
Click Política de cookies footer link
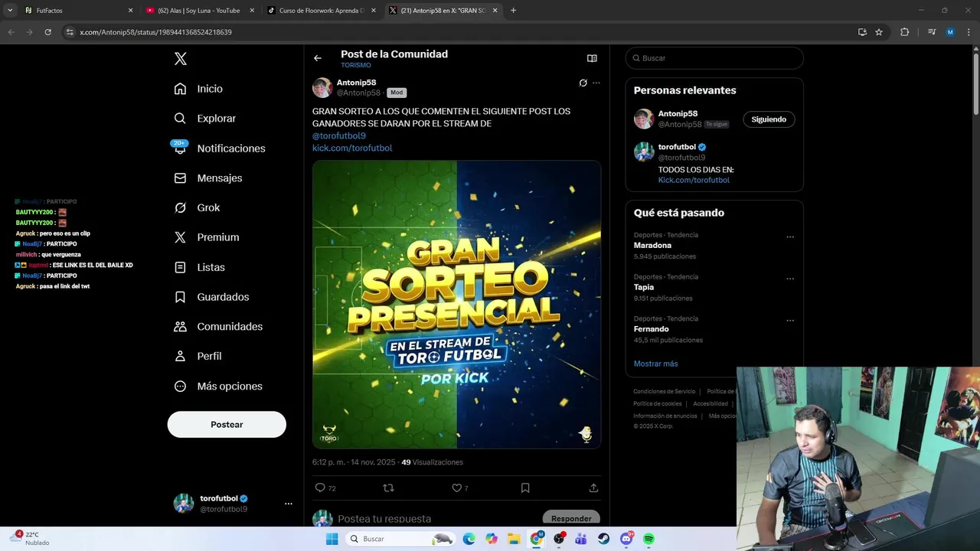[x=658, y=404]
